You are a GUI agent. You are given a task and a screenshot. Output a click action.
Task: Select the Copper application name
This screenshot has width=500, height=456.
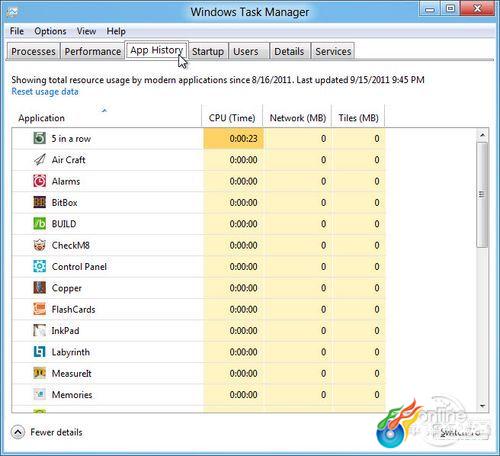[x=67, y=288]
